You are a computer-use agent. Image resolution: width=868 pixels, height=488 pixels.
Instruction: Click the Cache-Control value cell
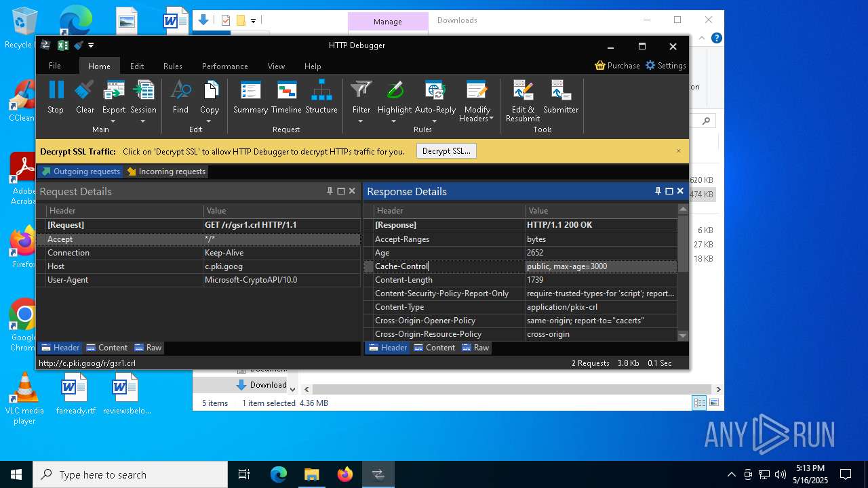(x=601, y=266)
